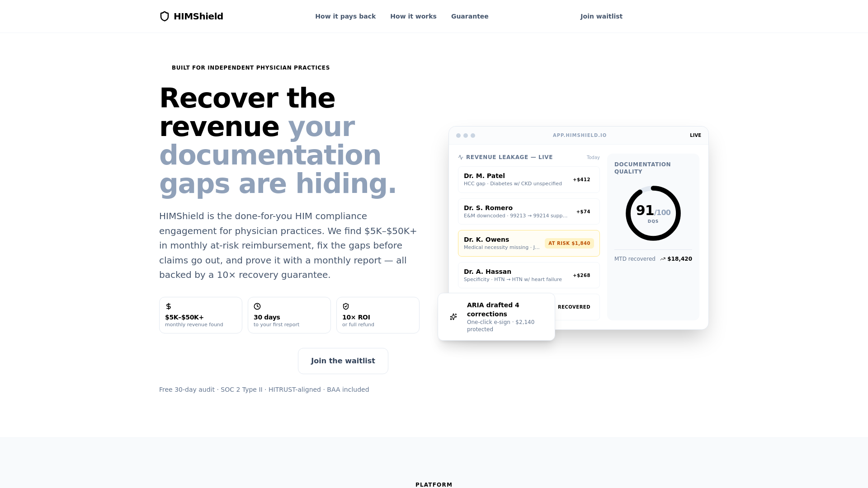Select the Dr. M. Patel row
Screen dimensions: 868x488
click(x=529, y=180)
